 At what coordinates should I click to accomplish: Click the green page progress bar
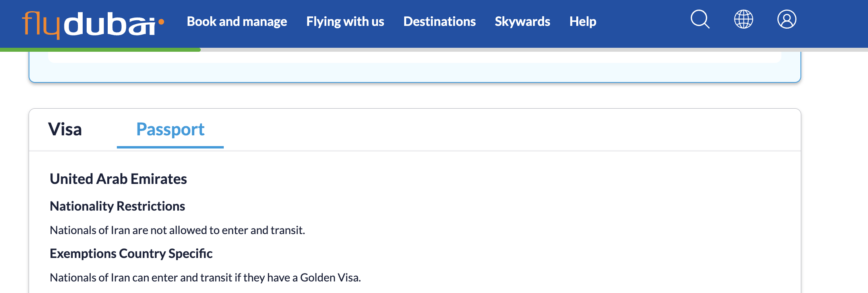click(x=100, y=50)
